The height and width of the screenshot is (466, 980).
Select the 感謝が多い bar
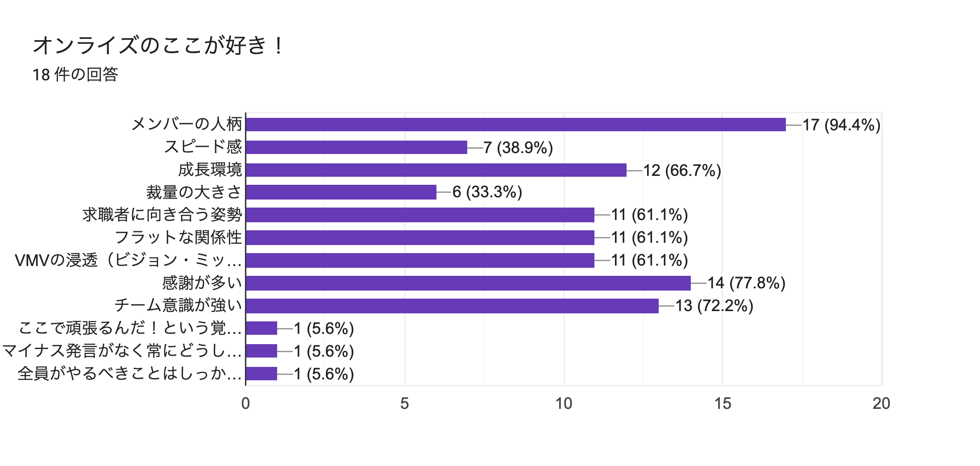469,283
